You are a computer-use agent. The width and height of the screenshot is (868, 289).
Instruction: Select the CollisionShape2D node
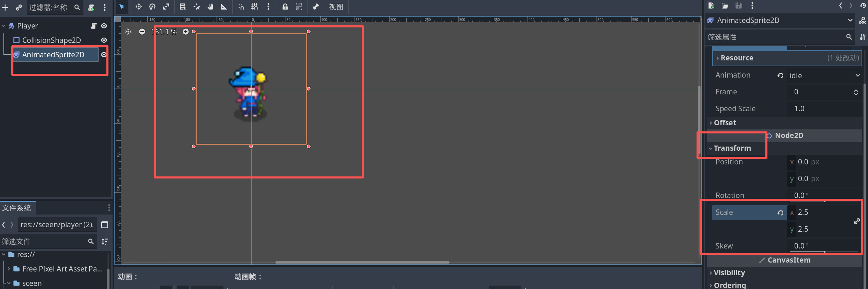tap(51, 40)
